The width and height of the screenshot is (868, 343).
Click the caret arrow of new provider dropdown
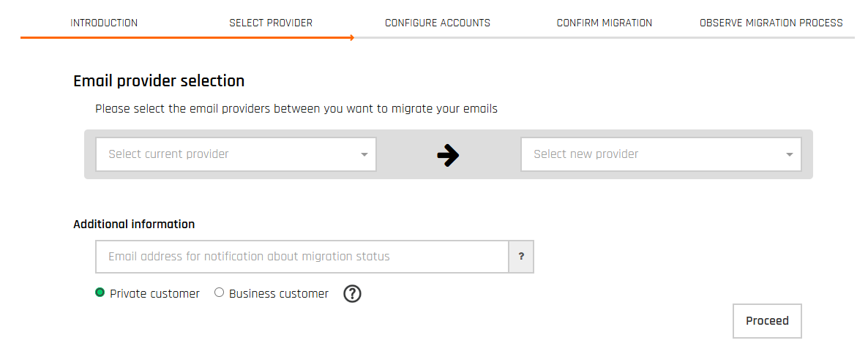point(790,155)
